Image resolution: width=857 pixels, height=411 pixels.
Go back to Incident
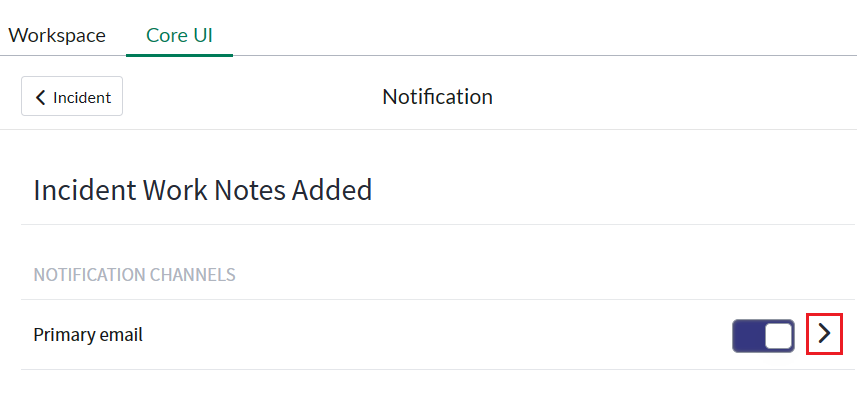(72, 97)
